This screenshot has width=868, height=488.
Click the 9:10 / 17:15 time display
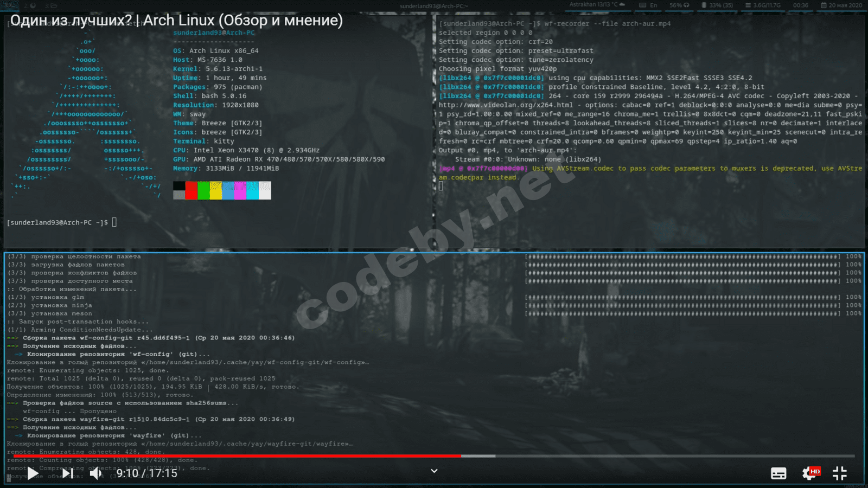click(x=146, y=473)
